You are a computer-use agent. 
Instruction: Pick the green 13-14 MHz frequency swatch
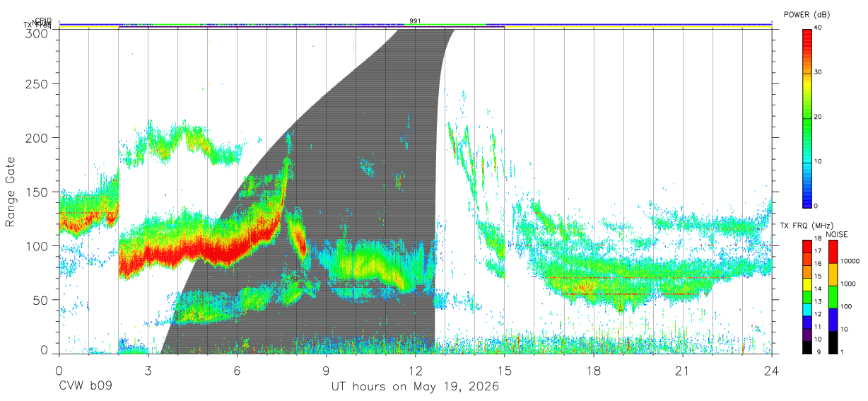point(807,296)
